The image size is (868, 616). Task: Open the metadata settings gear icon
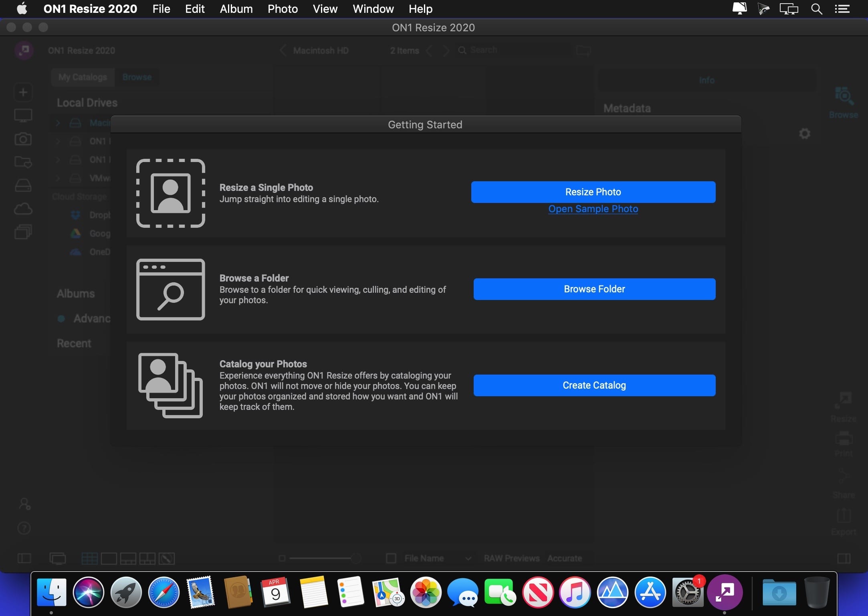pyautogui.click(x=805, y=134)
